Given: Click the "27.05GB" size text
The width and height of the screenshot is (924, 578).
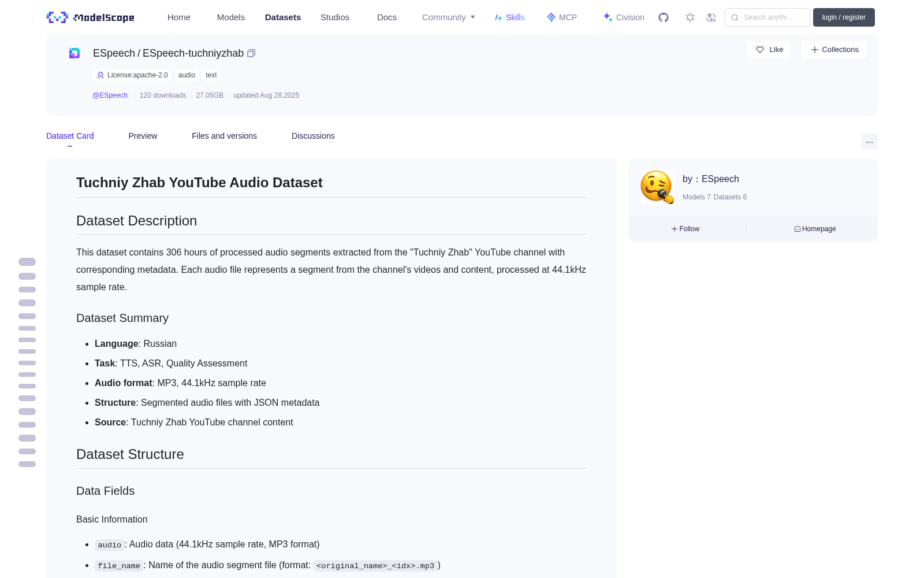Looking at the screenshot, I should tap(210, 95).
